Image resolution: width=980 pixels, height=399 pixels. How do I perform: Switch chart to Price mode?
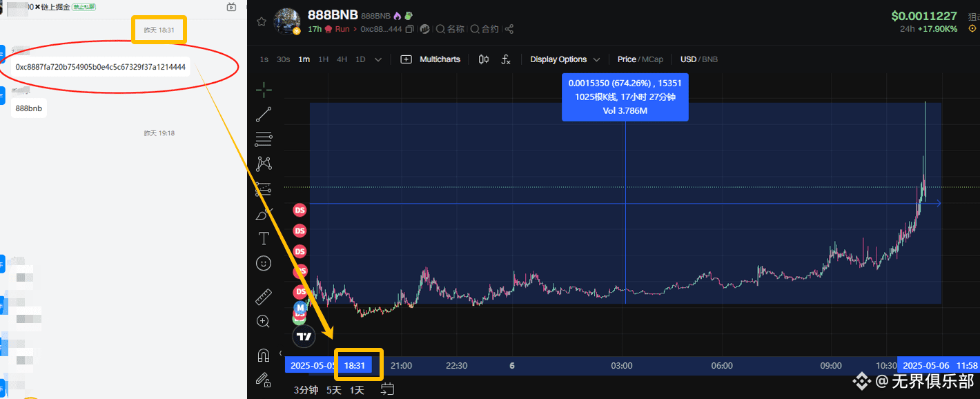(x=627, y=59)
